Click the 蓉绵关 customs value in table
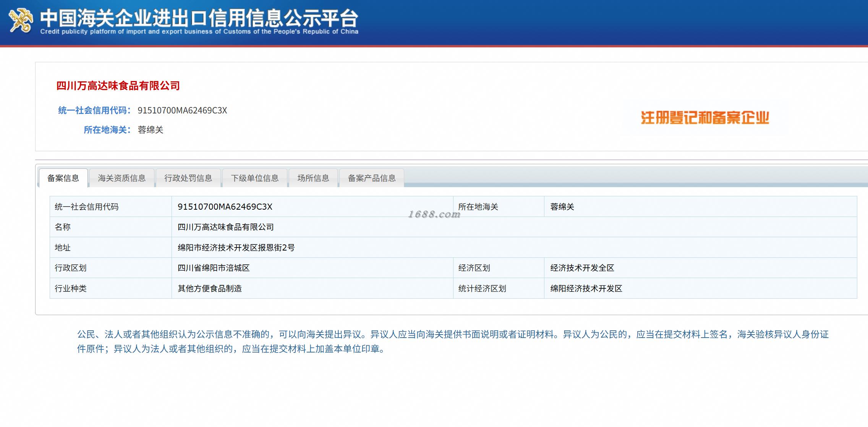Image resolution: width=868 pixels, height=427 pixels. click(562, 207)
